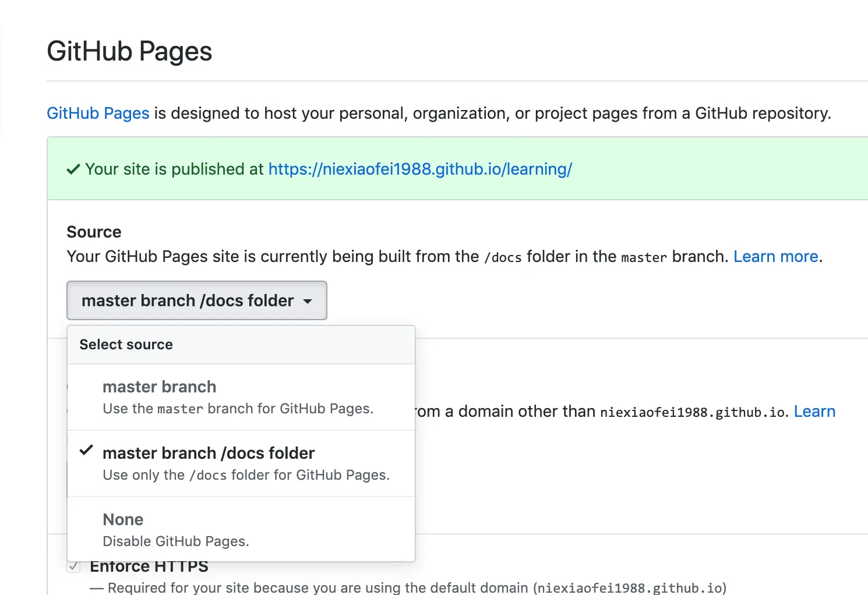Click Use only the /docs folder description text
The height and width of the screenshot is (595, 868).
[246, 475]
